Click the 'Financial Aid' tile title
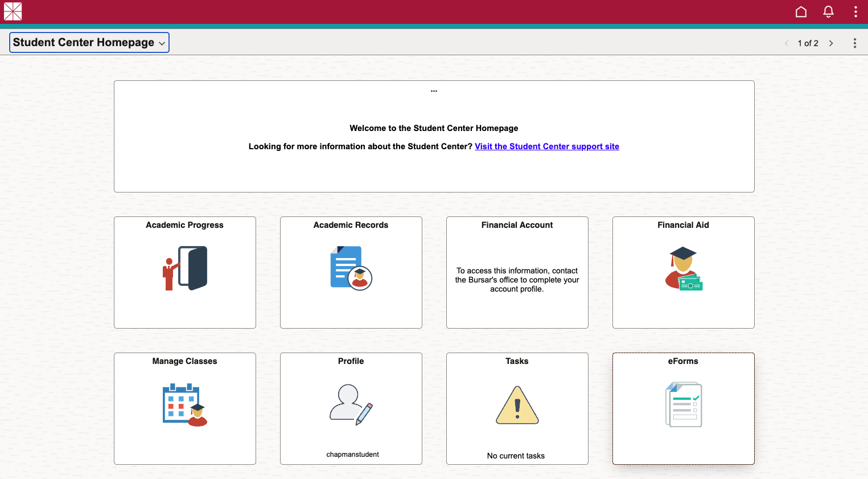 [x=684, y=225]
